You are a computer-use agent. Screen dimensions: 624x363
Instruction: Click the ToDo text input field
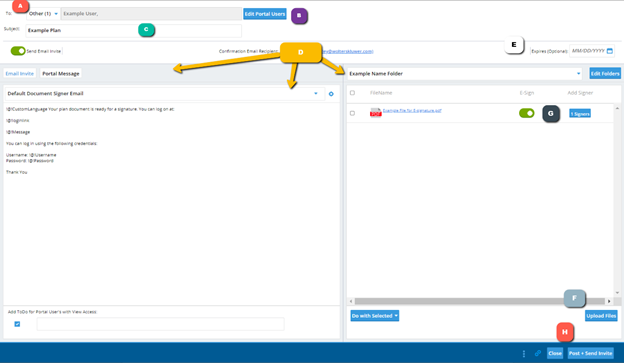coord(160,324)
